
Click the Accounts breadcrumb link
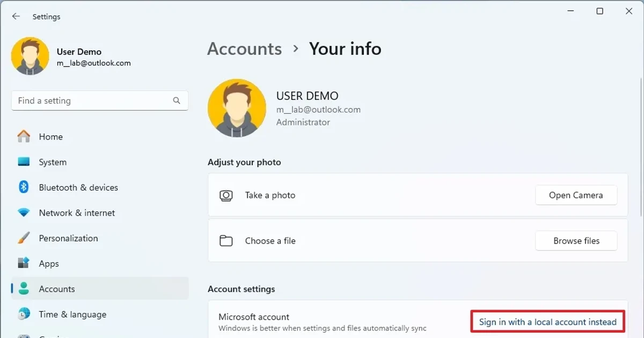click(x=244, y=49)
